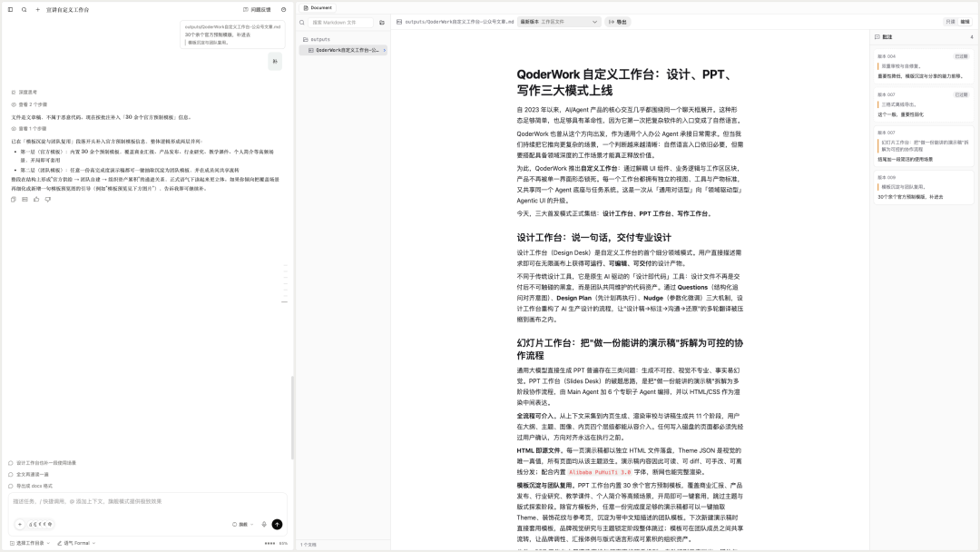The width and height of the screenshot is (980, 552).
Task: Pick suggestion 设计工作台也补一段使用场景
Action: click(x=42, y=463)
